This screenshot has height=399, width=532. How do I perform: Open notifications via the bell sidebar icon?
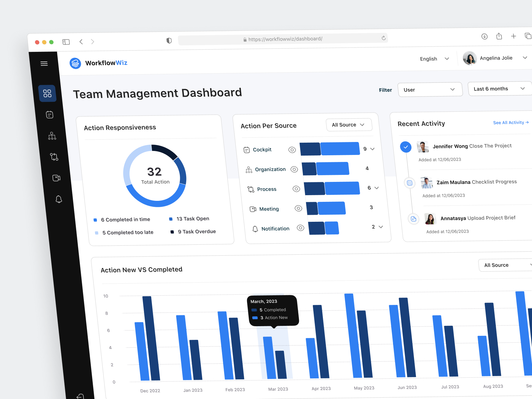[x=59, y=199]
